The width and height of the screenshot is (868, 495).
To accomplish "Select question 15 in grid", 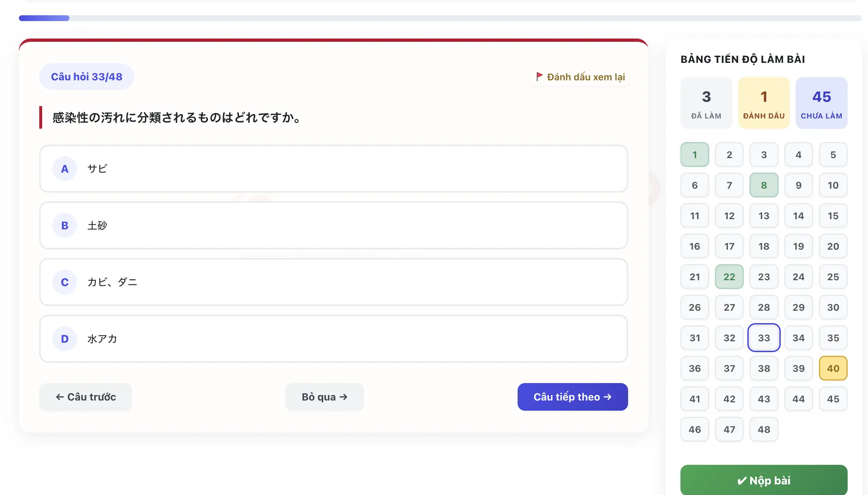I will 833,216.
